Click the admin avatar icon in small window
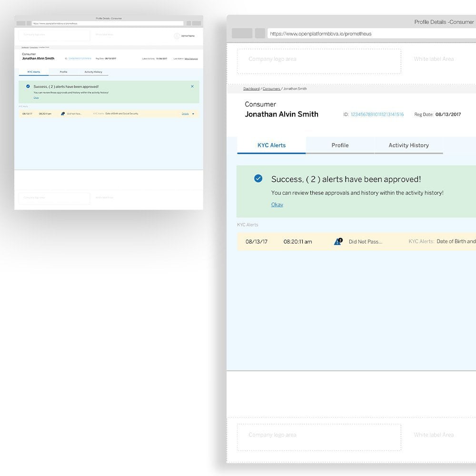Screen dimensions: 476x476 (177, 36)
